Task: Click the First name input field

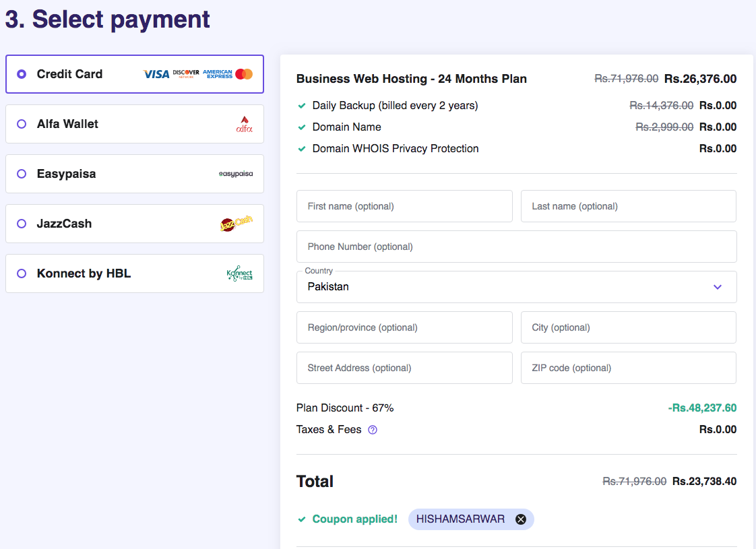Action: 404,206
